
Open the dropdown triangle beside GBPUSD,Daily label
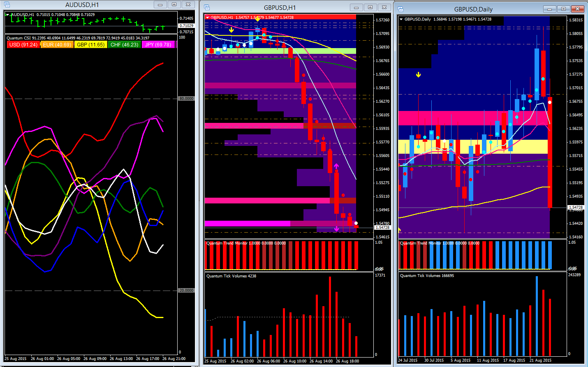click(x=401, y=19)
